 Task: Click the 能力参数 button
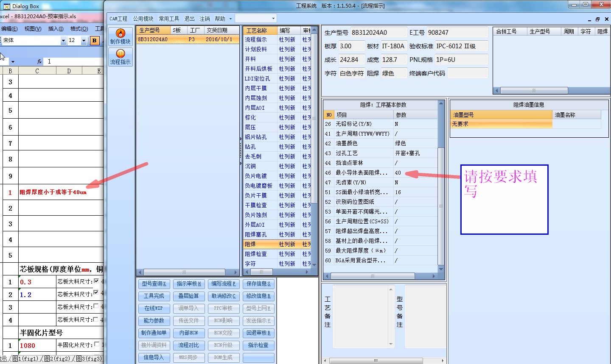(154, 321)
